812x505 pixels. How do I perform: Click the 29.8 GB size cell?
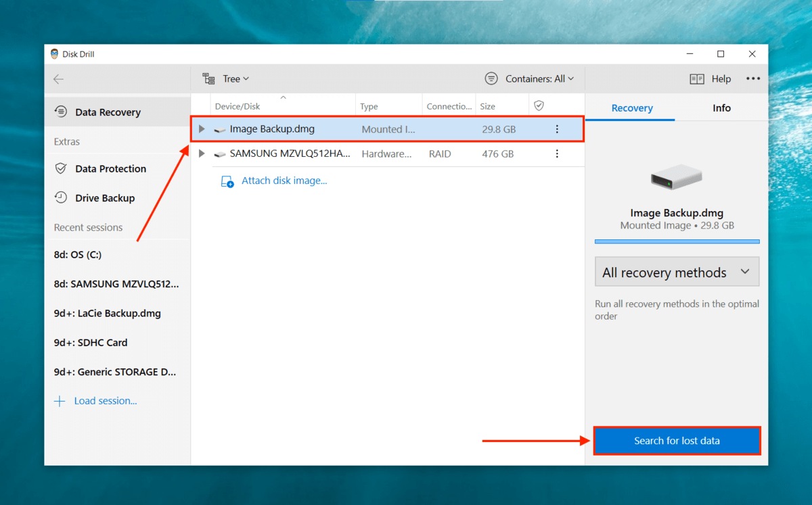click(499, 130)
